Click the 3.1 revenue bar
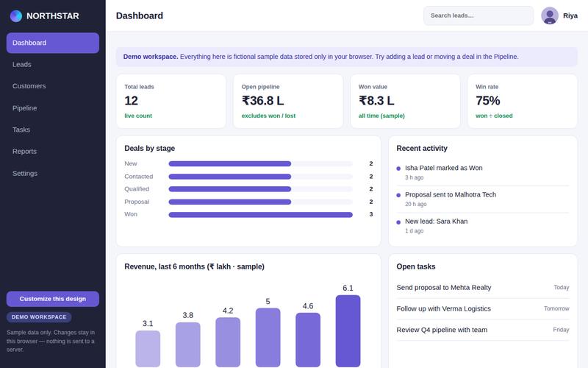This screenshot has height=368, width=588. [x=148, y=349]
